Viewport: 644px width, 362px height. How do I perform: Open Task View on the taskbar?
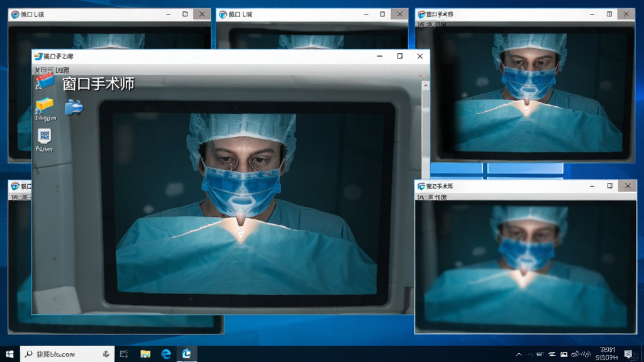click(x=124, y=354)
